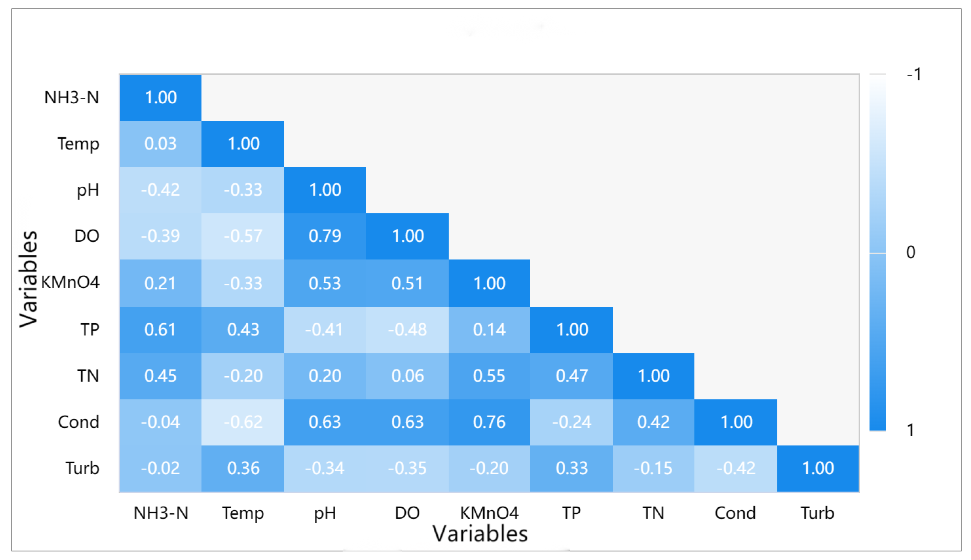The image size is (971, 560).
Task: Click the 0.36 cell for Turb and Temp
Action: (243, 469)
